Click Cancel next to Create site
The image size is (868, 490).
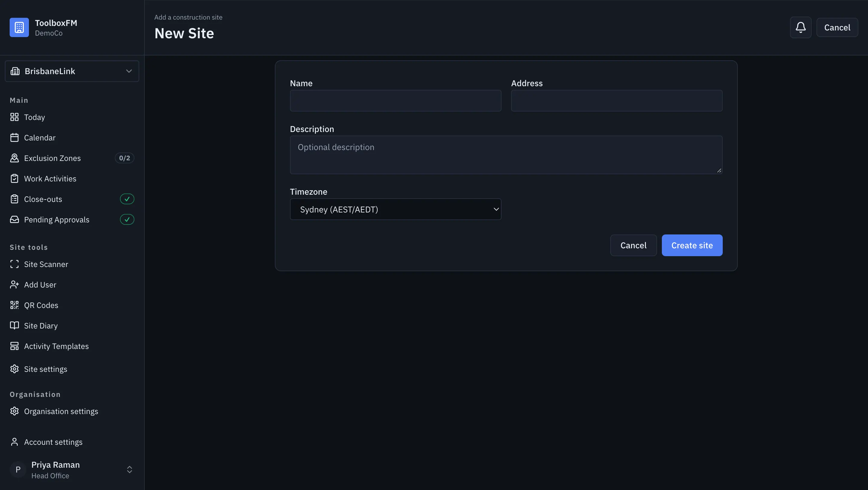pyautogui.click(x=634, y=245)
